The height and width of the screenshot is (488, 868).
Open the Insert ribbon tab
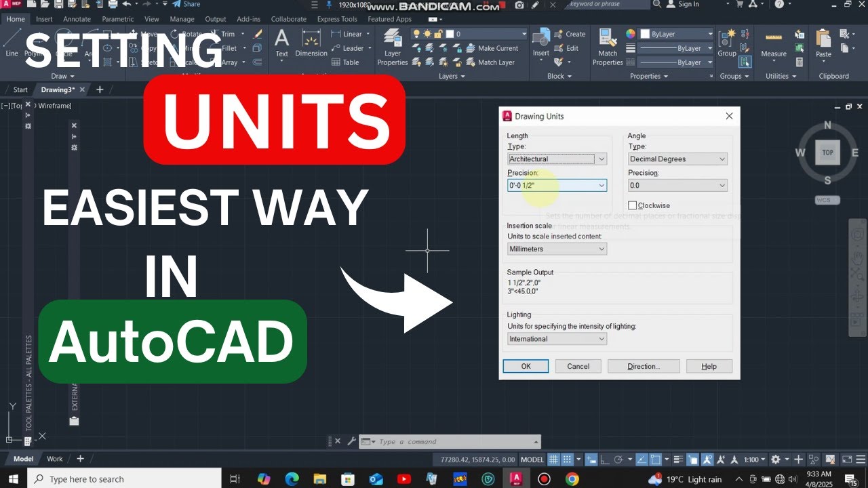[44, 19]
